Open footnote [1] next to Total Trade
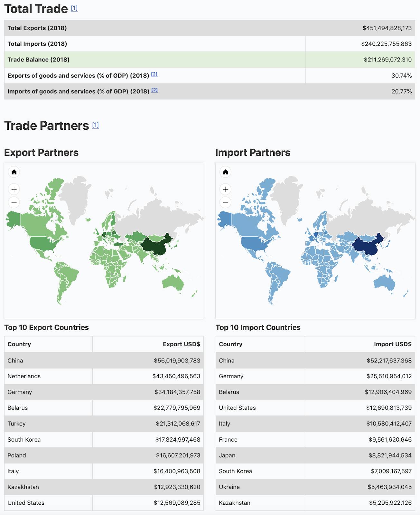 tap(74, 8)
